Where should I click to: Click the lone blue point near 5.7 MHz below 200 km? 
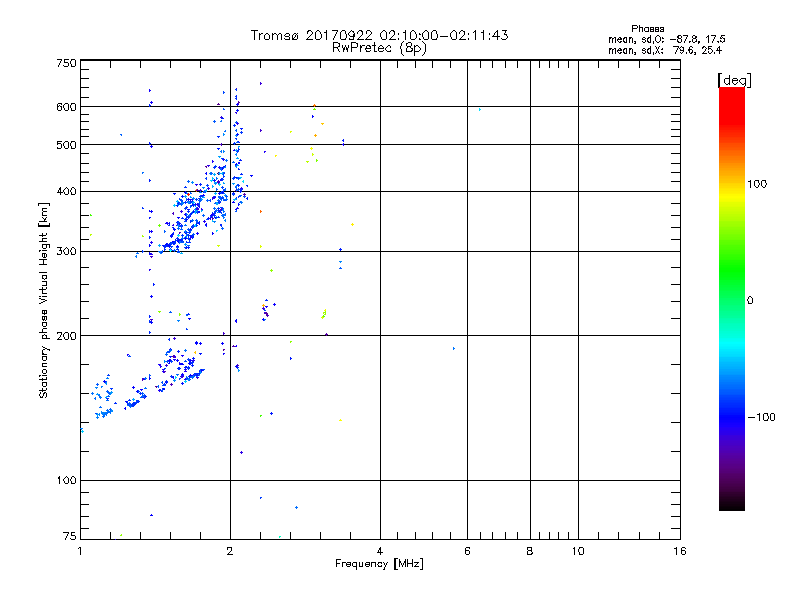pyautogui.click(x=454, y=348)
